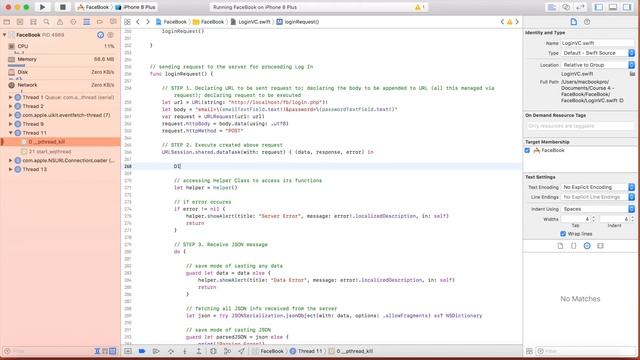
Task: Open the Quick Help inspector tab
Action: click(587, 22)
